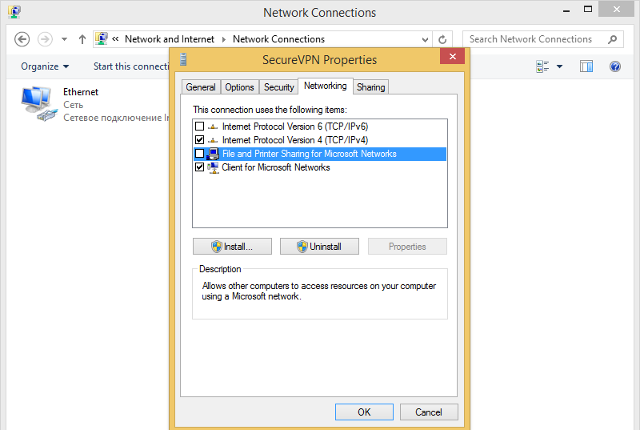Expand the address bar history dropdown
Viewport: 640px width, 430px height.
pyautogui.click(x=425, y=40)
